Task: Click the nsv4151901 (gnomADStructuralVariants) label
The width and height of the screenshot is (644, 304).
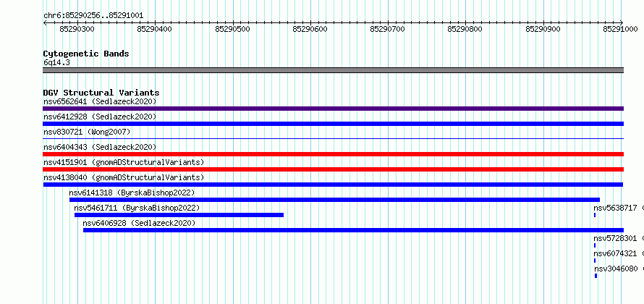Action: click(124, 162)
